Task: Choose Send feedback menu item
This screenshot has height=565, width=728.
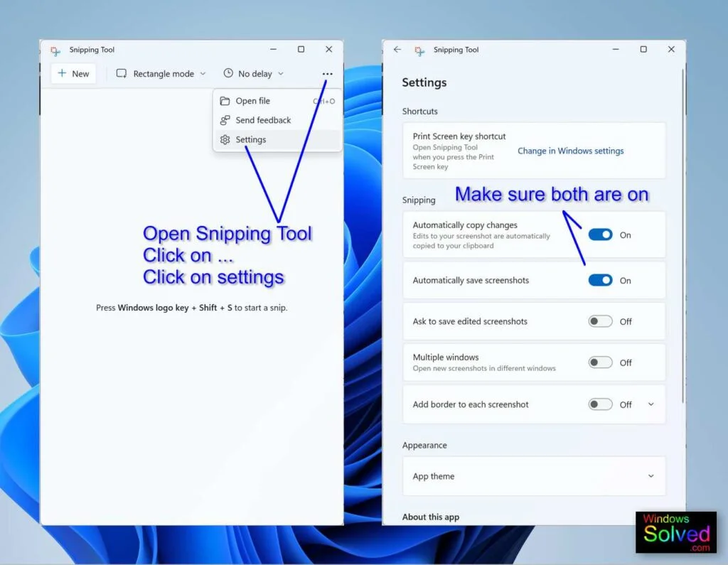Action: pos(278,120)
